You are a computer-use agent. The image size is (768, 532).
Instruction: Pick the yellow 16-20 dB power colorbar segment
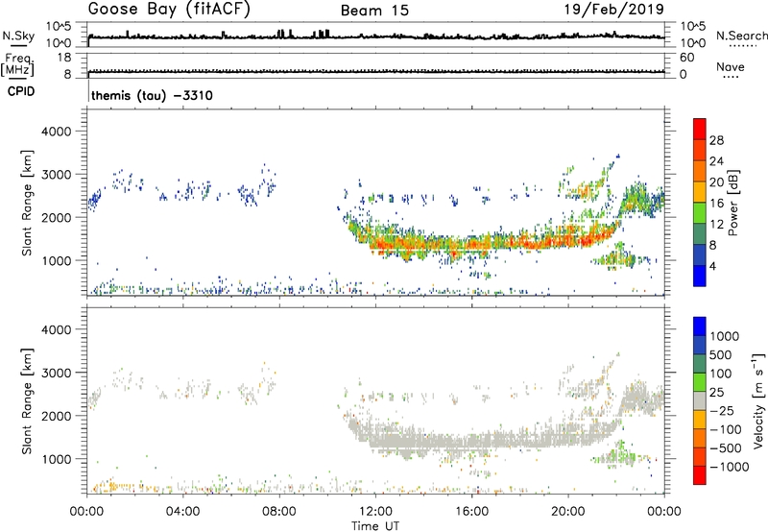click(x=700, y=192)
